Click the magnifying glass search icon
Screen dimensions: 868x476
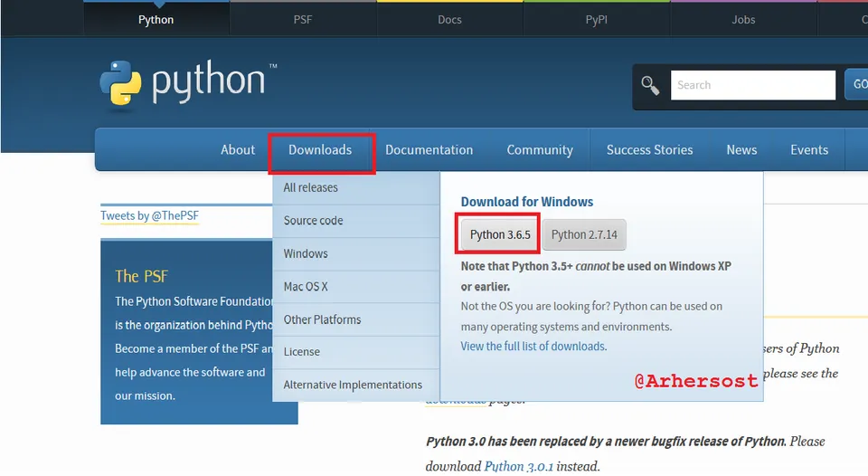coord(650,85)
